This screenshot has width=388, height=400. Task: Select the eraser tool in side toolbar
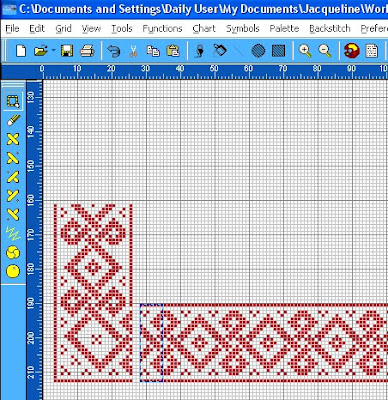(x=13, y=120)
